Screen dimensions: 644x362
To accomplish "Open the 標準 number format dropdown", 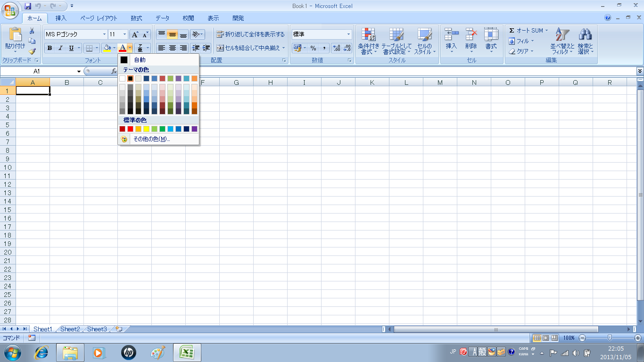I will tap(348, 34).
